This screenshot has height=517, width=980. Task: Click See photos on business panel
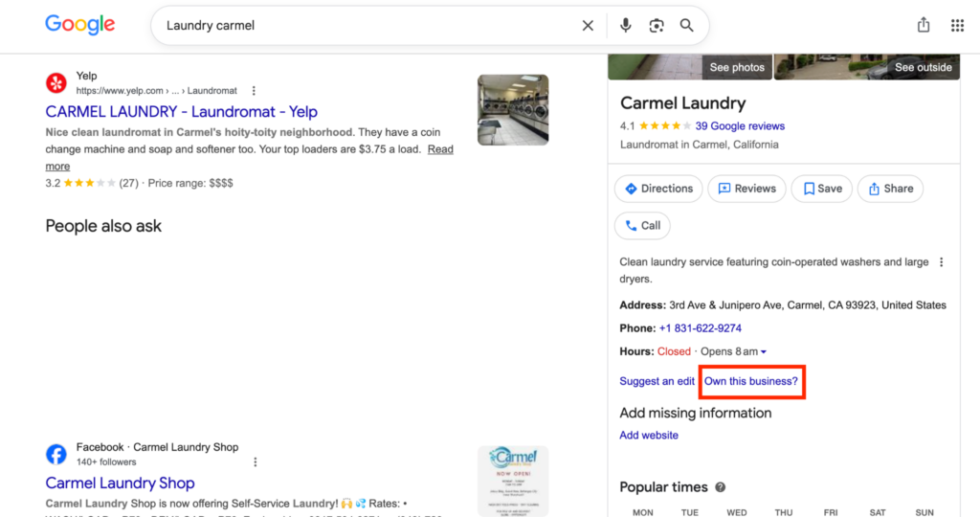pos(737,68)
